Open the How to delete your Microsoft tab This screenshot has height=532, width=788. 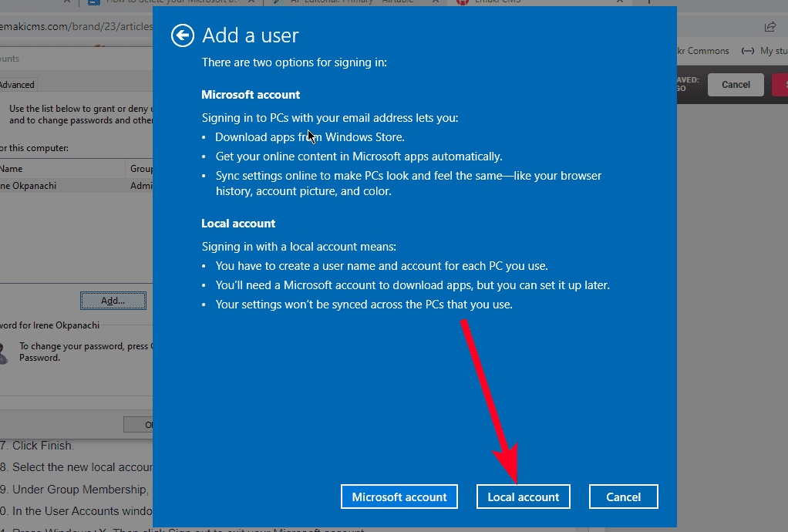point(170,2)
